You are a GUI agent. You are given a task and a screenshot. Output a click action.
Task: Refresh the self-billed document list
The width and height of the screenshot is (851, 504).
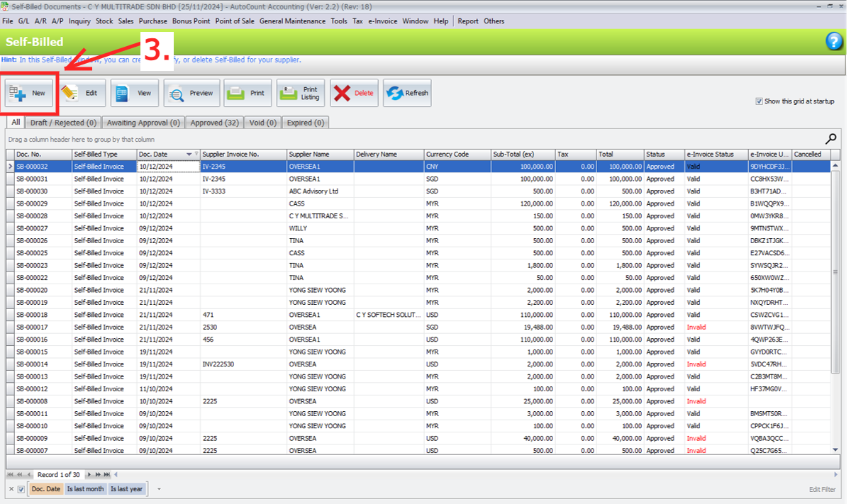[x=407, y=93]
